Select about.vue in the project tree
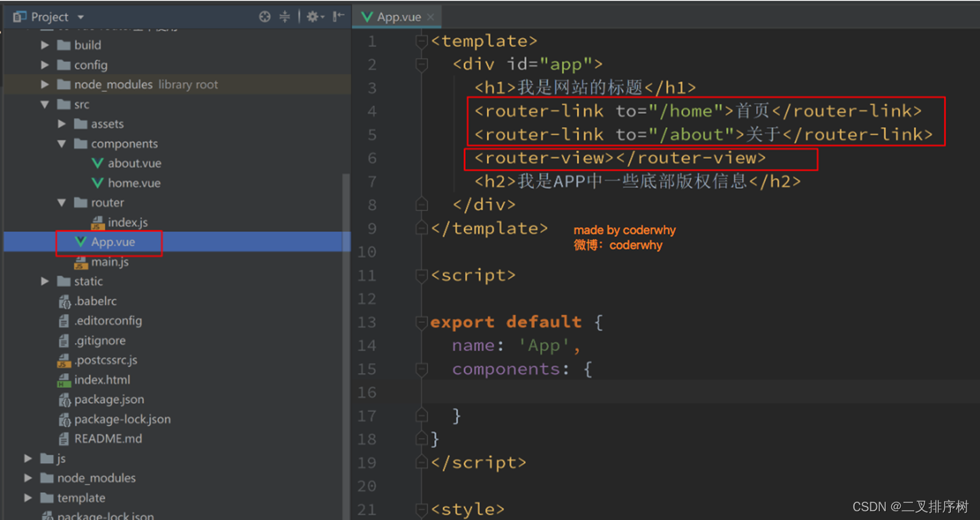This screenshot has height=520, width=980. (x=134, y=163)
